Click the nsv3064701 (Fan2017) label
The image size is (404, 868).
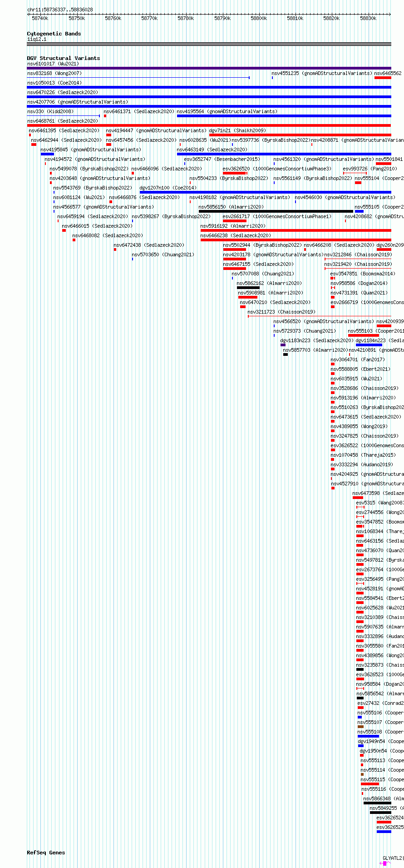click(358, 359)
